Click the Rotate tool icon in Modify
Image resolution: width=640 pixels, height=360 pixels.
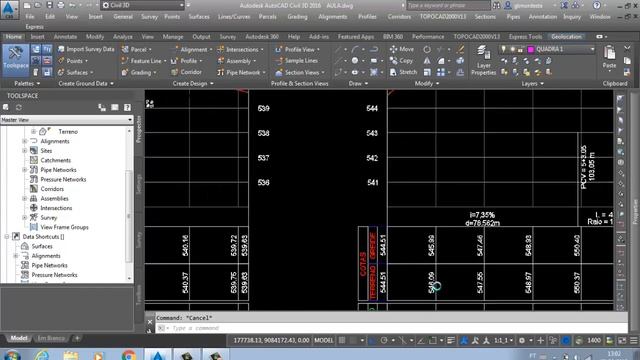coord(427,49)
